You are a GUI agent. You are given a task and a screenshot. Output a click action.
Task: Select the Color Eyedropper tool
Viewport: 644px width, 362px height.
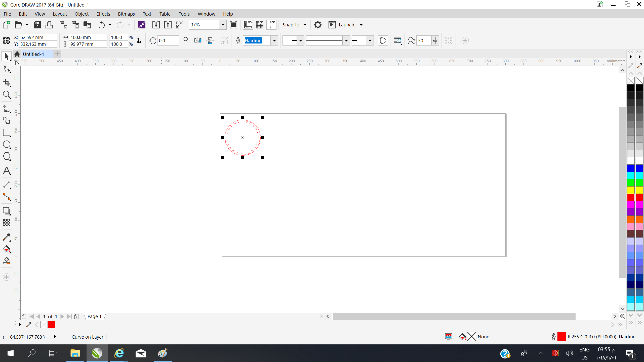coord(7,237)
